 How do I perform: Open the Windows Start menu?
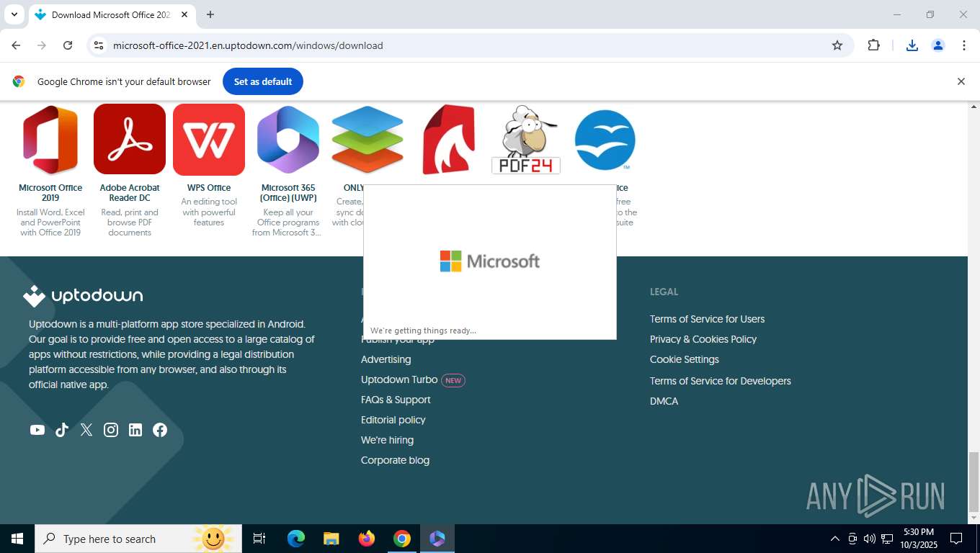[17, 539]
